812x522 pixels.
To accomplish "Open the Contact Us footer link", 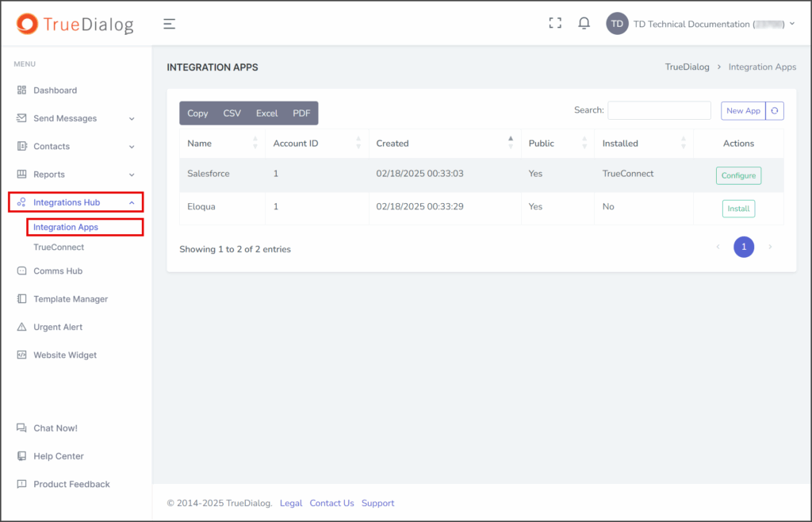I will [332, 503].
